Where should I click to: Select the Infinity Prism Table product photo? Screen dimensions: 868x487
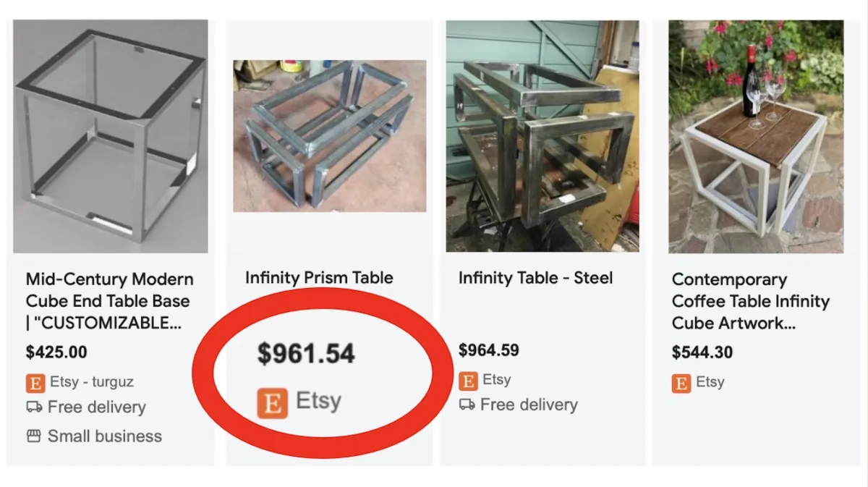329,136
